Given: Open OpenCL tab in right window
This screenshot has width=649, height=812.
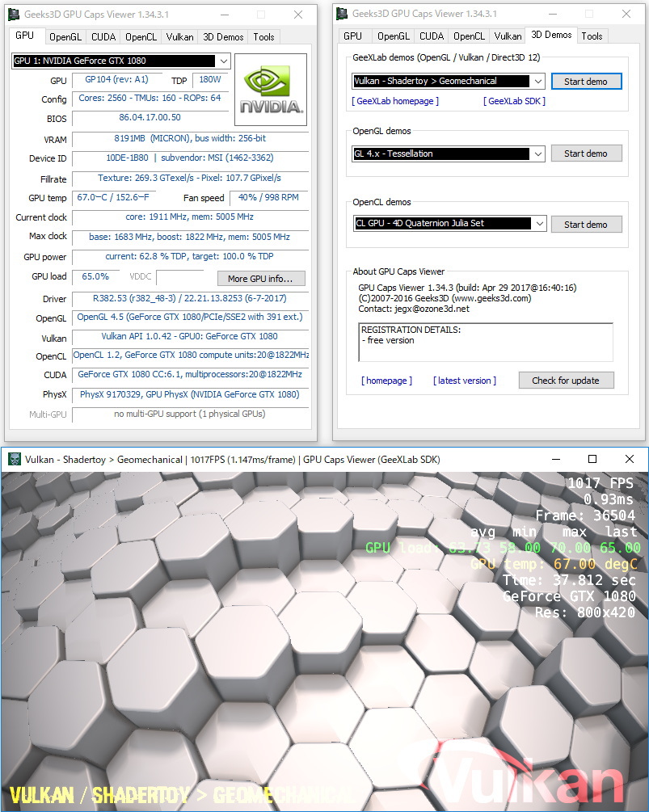Looking at the screenshot, I should pos(469,36).
